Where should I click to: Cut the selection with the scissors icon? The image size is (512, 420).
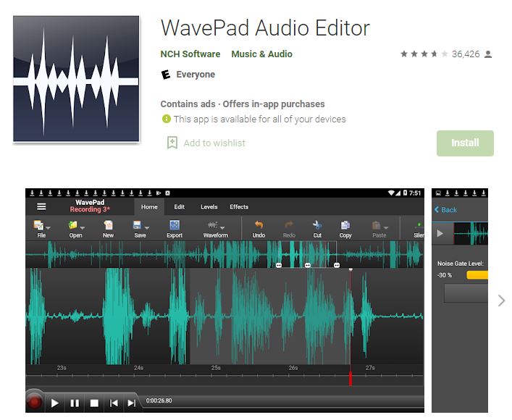click(x=317, y=225)
